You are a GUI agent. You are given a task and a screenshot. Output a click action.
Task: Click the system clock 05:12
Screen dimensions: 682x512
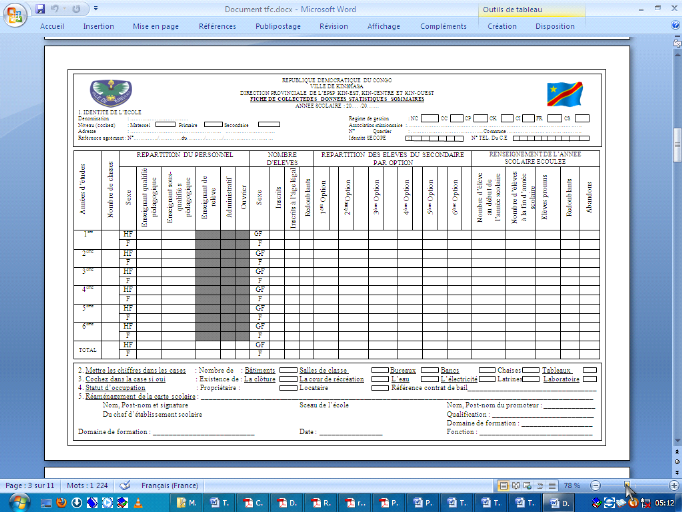point(665,503)
